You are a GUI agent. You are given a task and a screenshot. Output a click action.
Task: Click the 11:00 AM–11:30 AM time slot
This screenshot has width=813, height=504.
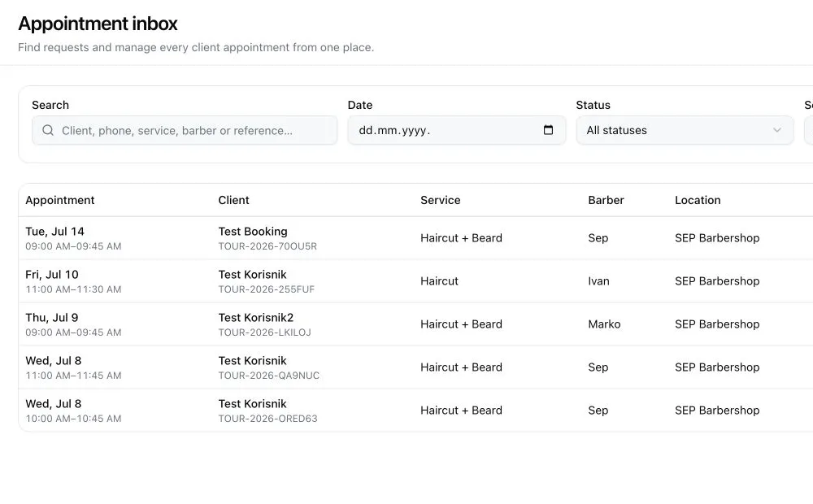click(x=73, y=289)
